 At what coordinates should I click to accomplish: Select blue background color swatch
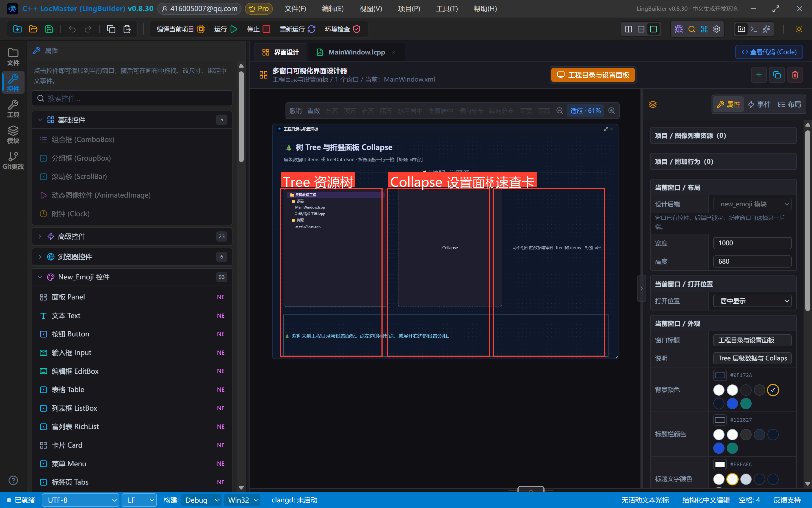coord(732,404)
